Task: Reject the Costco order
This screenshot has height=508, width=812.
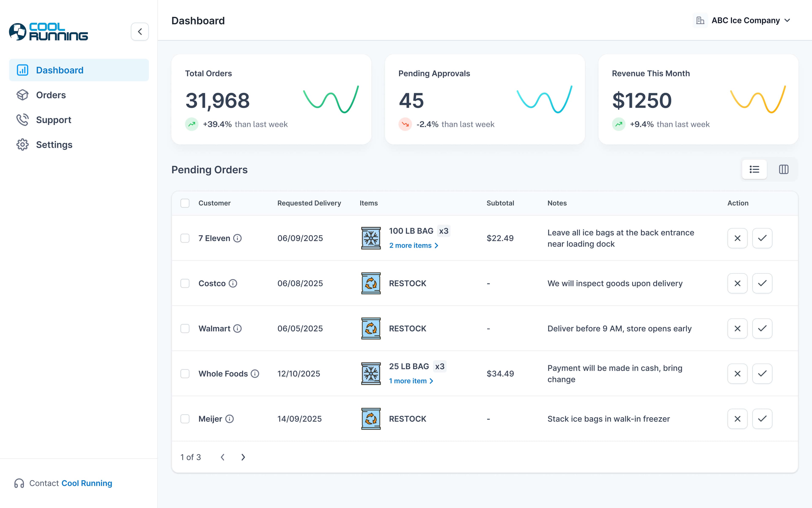Action: pyautogui.click(x=737, y=283)
